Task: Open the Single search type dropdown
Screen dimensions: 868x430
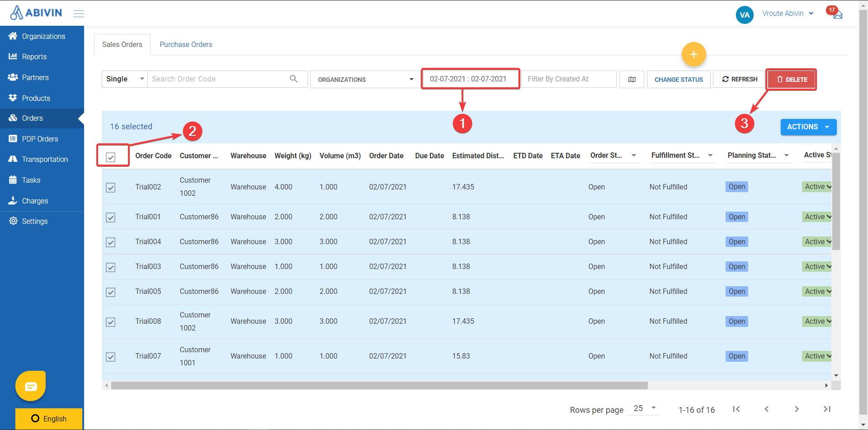Action: [x=125, y=79]
